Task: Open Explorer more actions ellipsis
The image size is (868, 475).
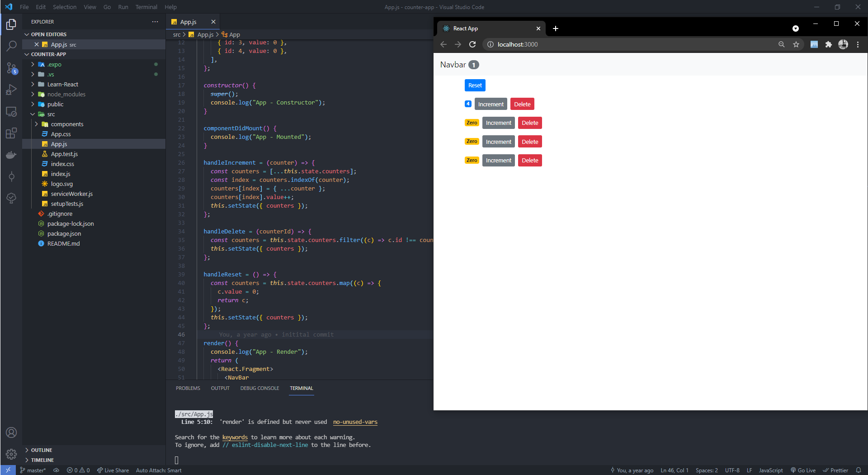Action: (x=155, y=22)
